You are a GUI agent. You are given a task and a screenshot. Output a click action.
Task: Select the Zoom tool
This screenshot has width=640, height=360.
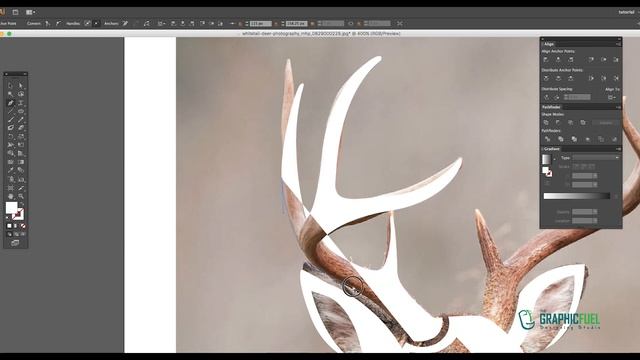point(21,196)
